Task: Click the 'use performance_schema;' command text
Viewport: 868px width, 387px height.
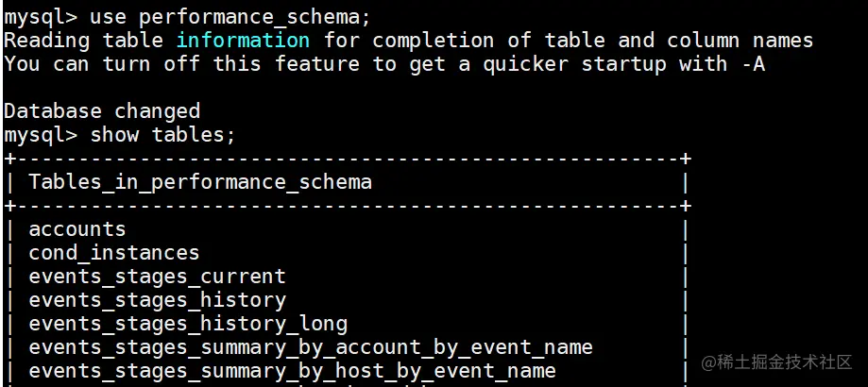Action: click(230, 17)
